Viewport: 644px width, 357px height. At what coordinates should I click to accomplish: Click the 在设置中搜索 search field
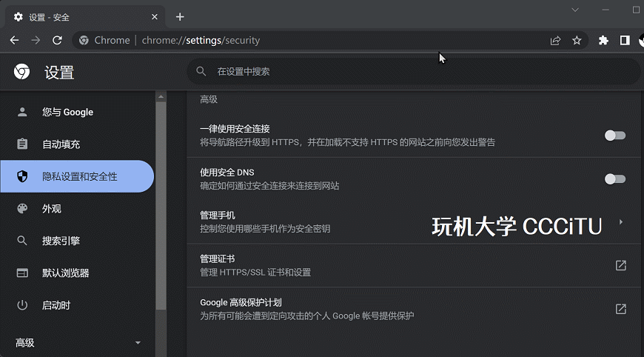click(x=413, y=72)
